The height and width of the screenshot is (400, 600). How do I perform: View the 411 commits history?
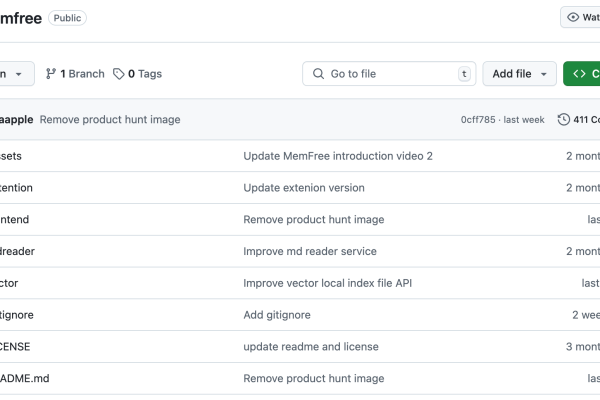point(579,119)
